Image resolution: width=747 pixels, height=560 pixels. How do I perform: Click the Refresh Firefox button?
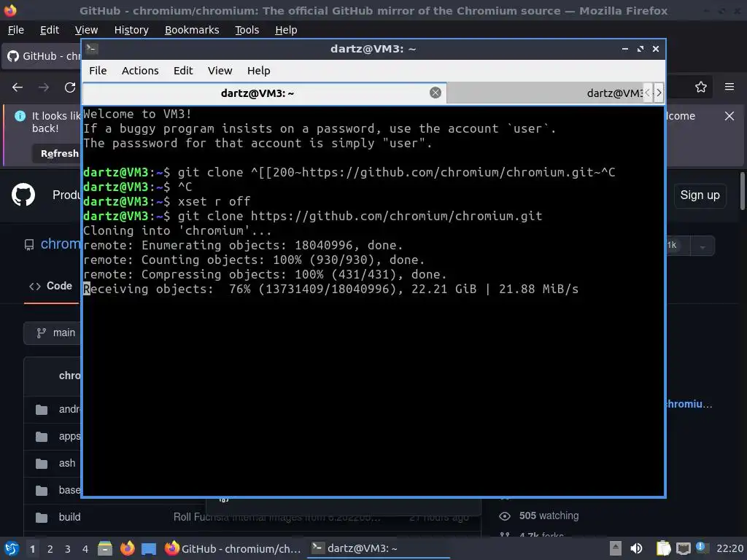[56, 153]
